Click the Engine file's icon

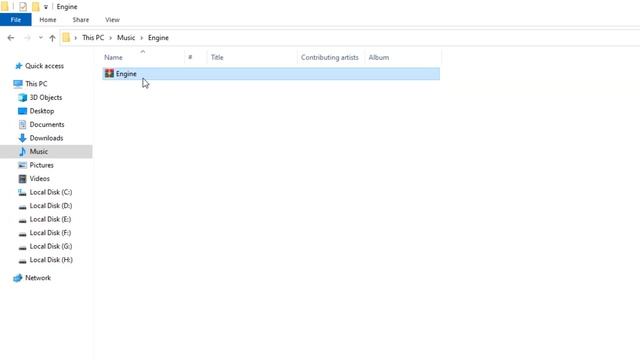(x=109, y=73)
